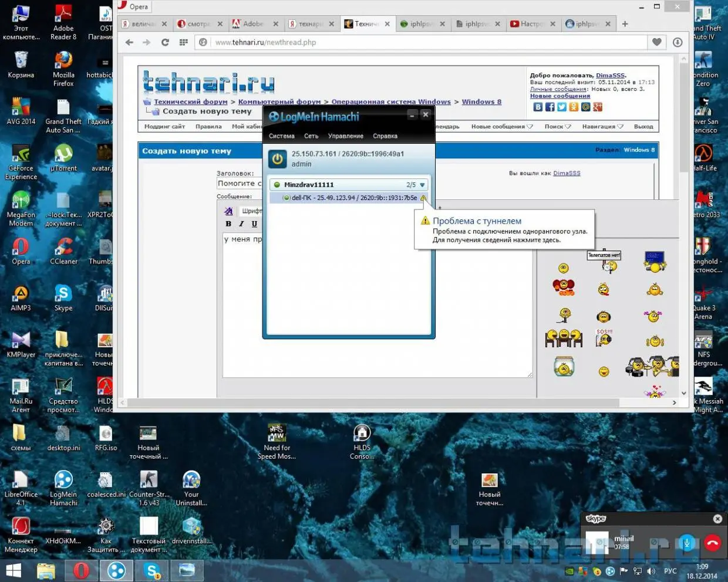Open CCleaner desktop icon
Image resolution: width=728 pixels, height=582 pixels.
pyautogui.click(x=63, y=251)
